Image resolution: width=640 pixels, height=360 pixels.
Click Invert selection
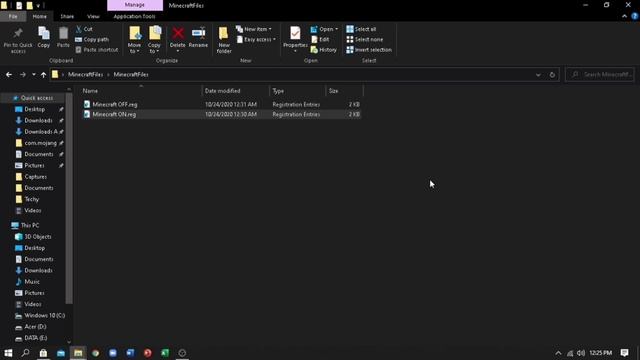[369, 50]
